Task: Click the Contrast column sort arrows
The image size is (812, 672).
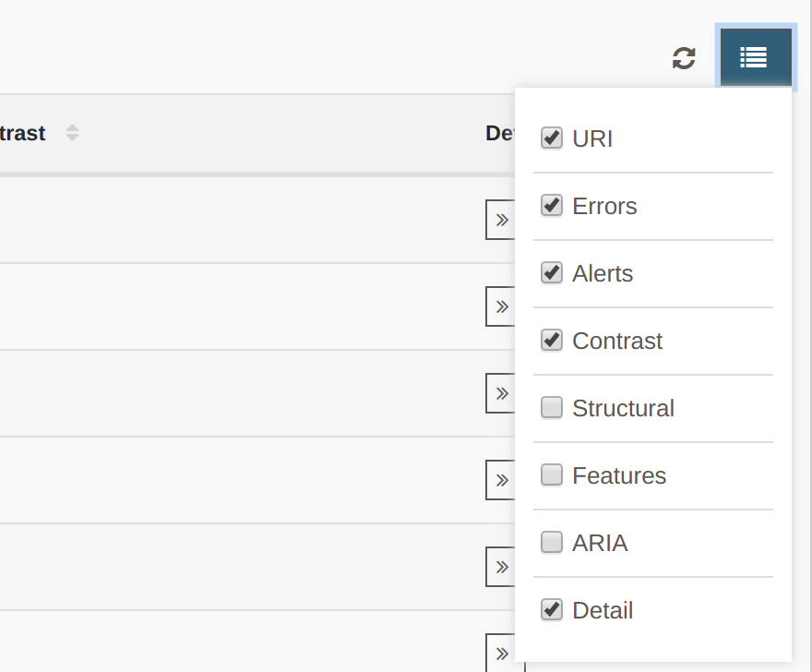Action: click(73, 133)
